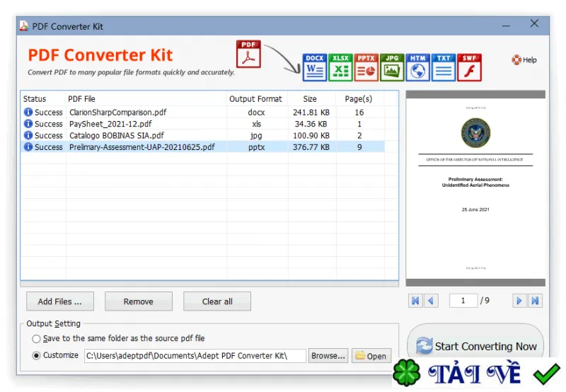The image size is (566, 392).
Task: Click the info icon for PaySheet_2021-12.pdf
Action: [x=28, y=124]
